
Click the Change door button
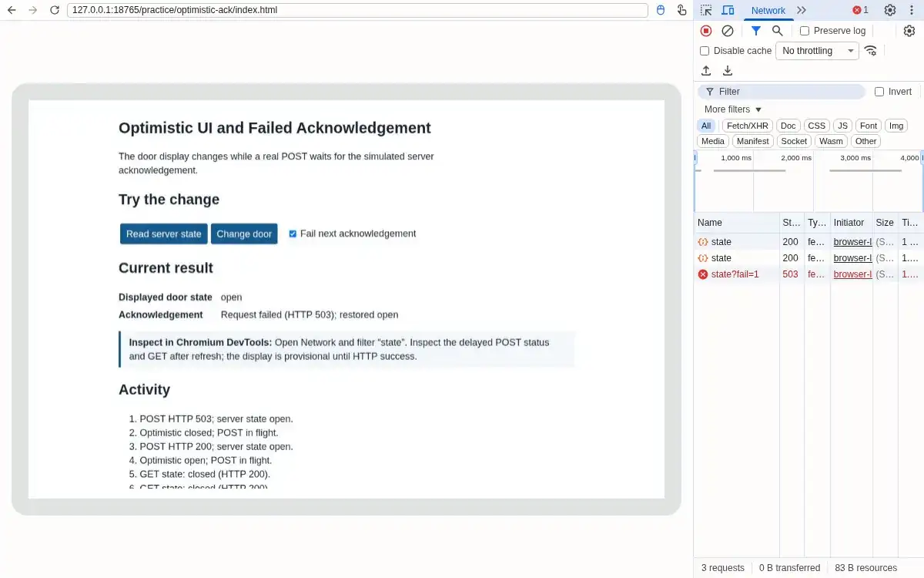point(244,234)
